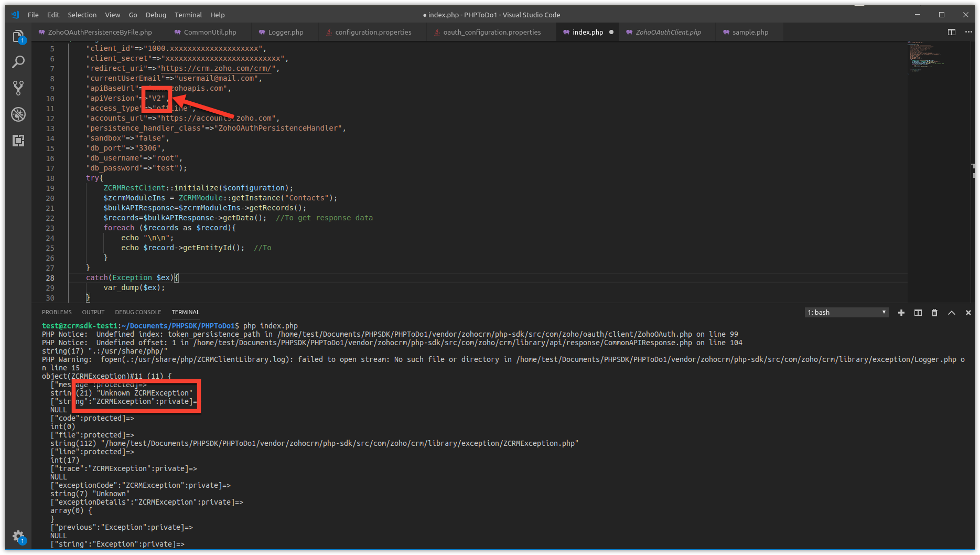Switch to CommonUtil.php tab
980x555 pixels.
coord(210,32)
